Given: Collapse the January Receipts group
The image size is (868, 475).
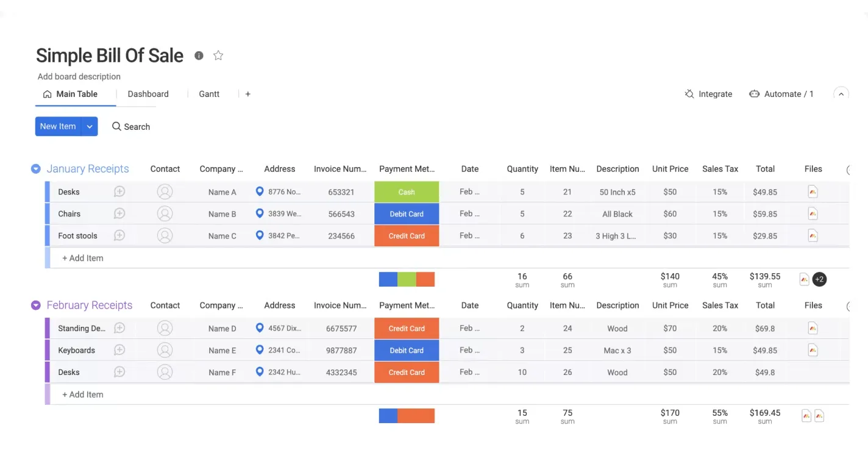Looking at the screenshot, I should tap(36, 169).
